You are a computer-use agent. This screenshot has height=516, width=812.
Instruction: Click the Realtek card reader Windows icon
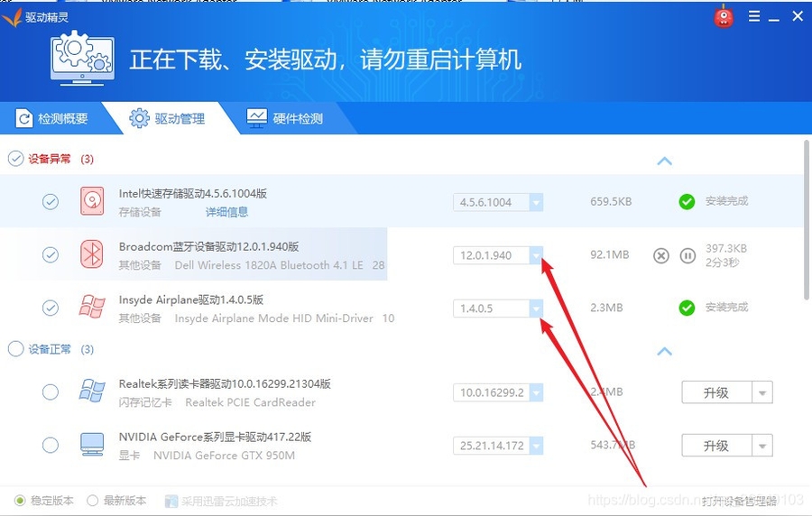pos(92,391)
